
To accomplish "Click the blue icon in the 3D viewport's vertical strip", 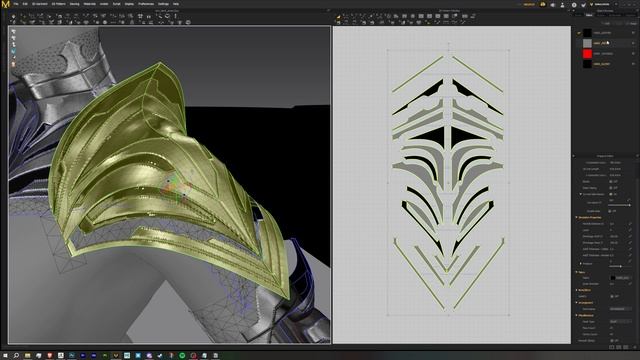I will click(13, 51).
